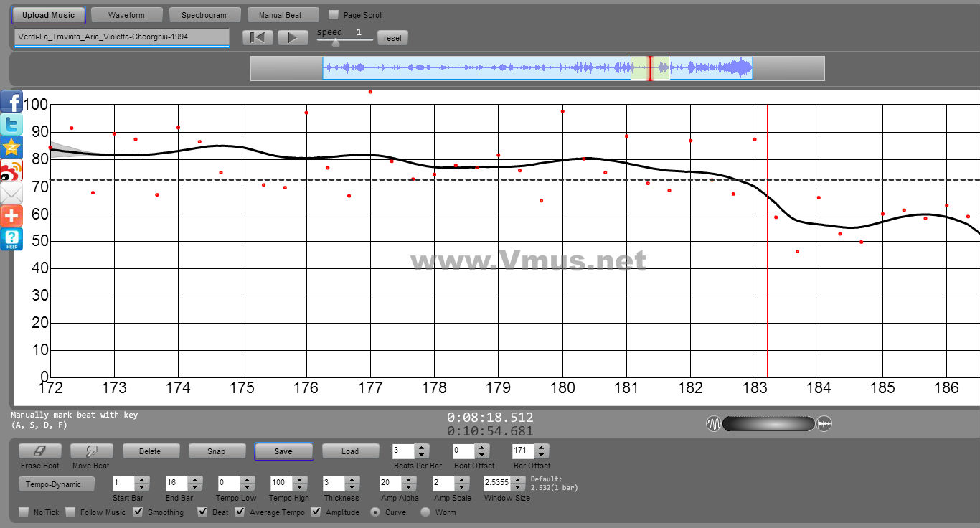
Task: Click the speed slider handle
Action: [335, 42]
